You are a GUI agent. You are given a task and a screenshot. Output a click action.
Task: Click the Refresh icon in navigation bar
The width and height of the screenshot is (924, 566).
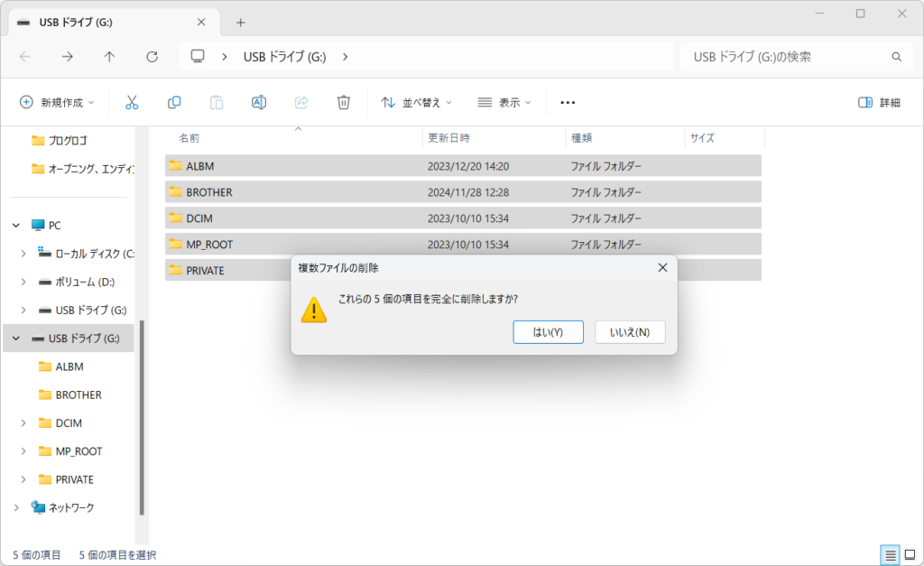152,57
